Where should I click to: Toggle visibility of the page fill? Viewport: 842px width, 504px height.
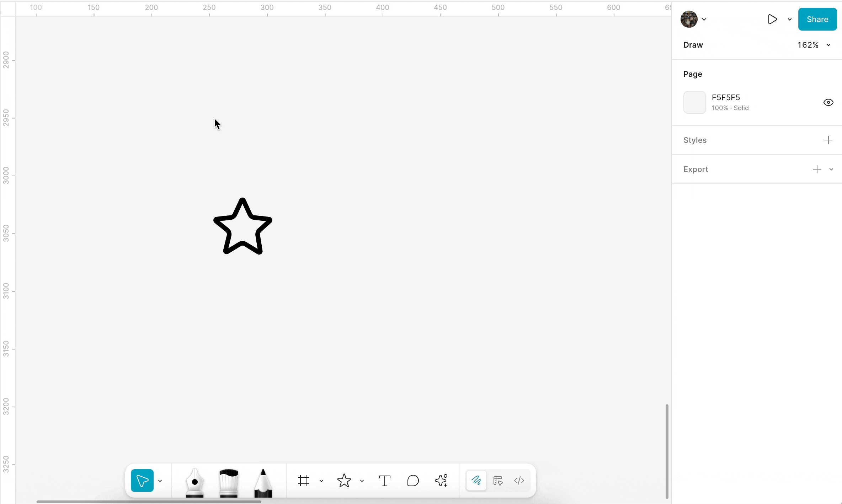(828, 102)
